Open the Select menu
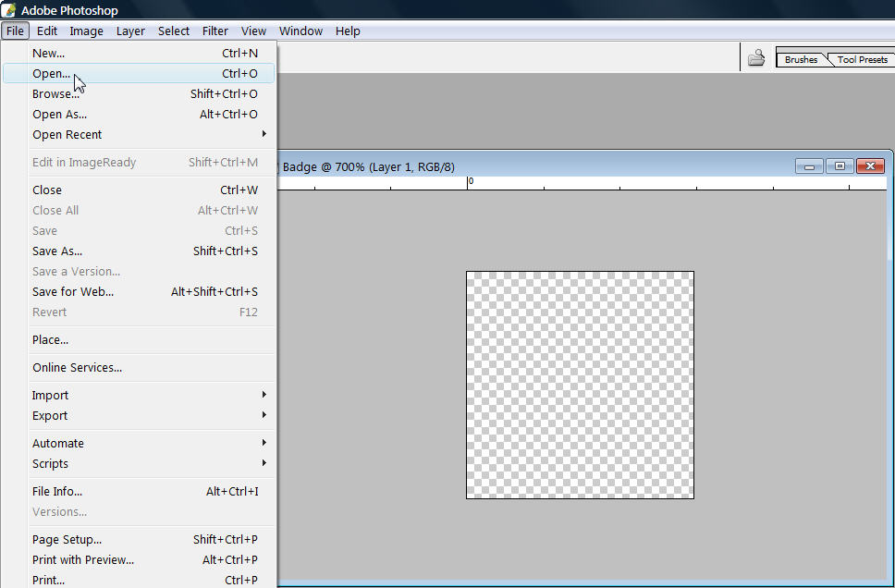Viewport: 895px width, 588px height. (x=174, y=31)
